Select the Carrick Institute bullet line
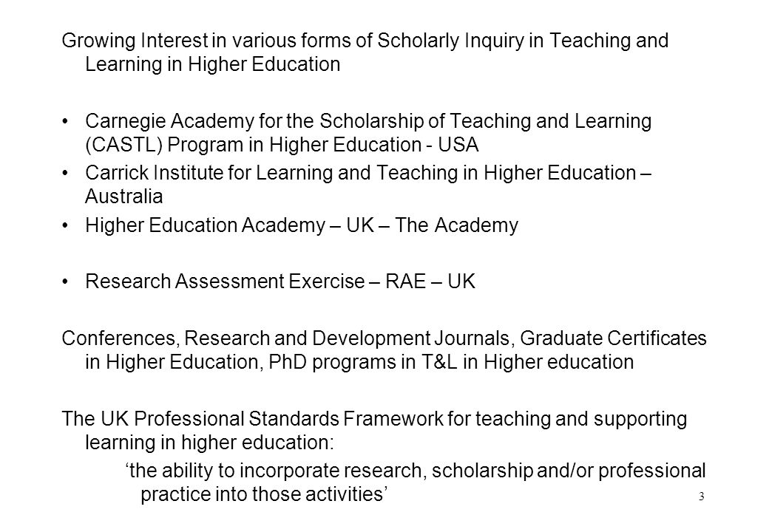Screen dimensions: 769x532 click(x=368, y=173)
